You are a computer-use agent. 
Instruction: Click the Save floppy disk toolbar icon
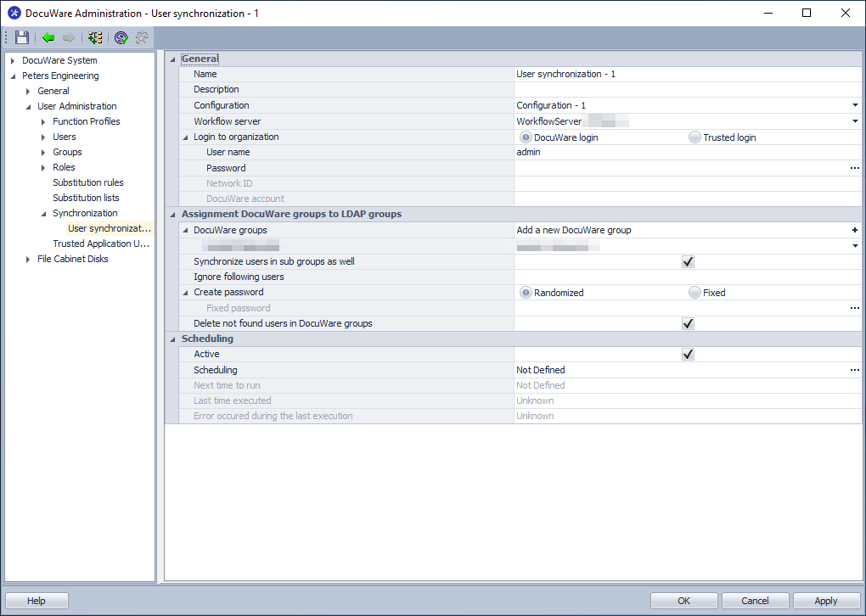[22, 37]
